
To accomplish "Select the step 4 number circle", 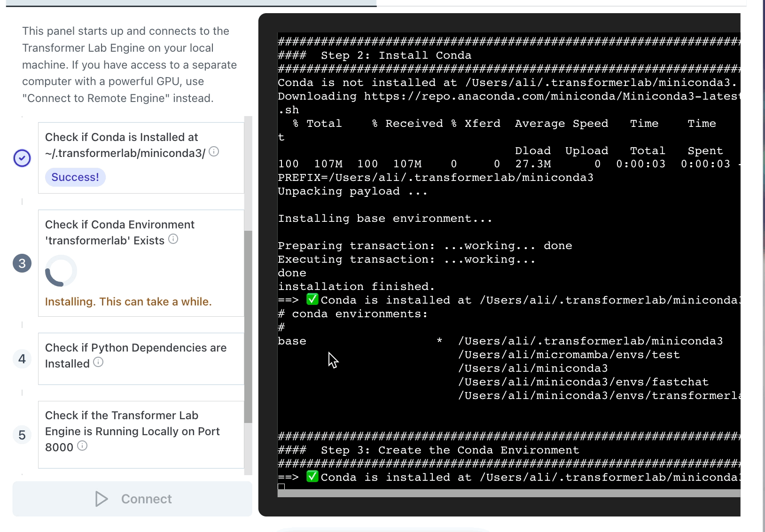I will tap(22, 359).
